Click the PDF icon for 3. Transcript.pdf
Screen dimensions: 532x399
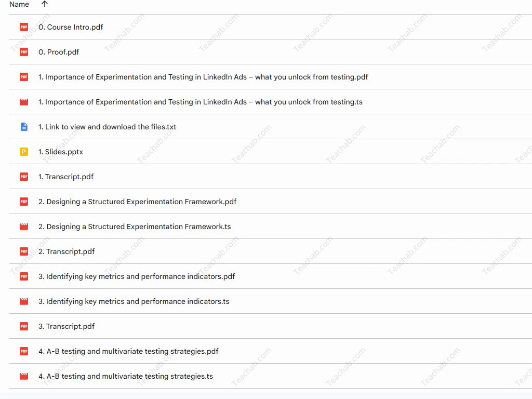click(24, 326)
